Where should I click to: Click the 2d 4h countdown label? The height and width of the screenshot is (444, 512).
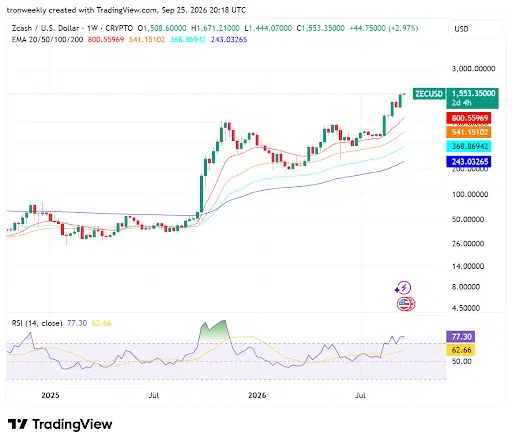click(x=461, y=103)
